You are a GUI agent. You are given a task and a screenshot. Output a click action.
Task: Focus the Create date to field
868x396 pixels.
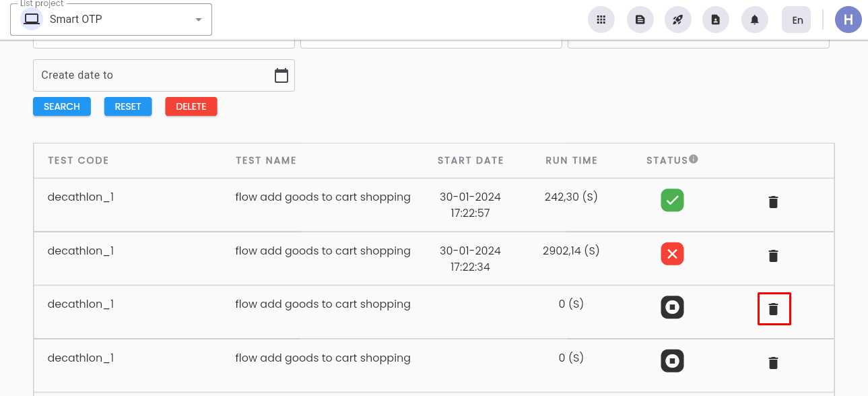pyautogui.click(x=164, y=75)
